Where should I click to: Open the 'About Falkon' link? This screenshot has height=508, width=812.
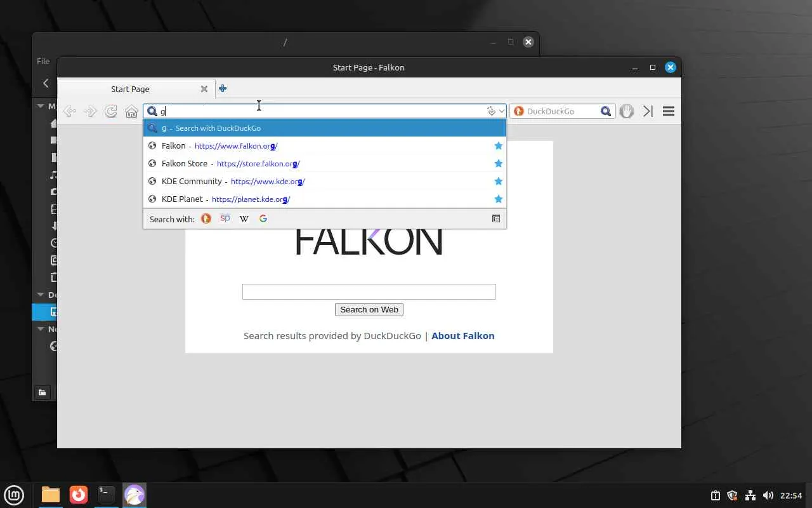pos(463,336)
